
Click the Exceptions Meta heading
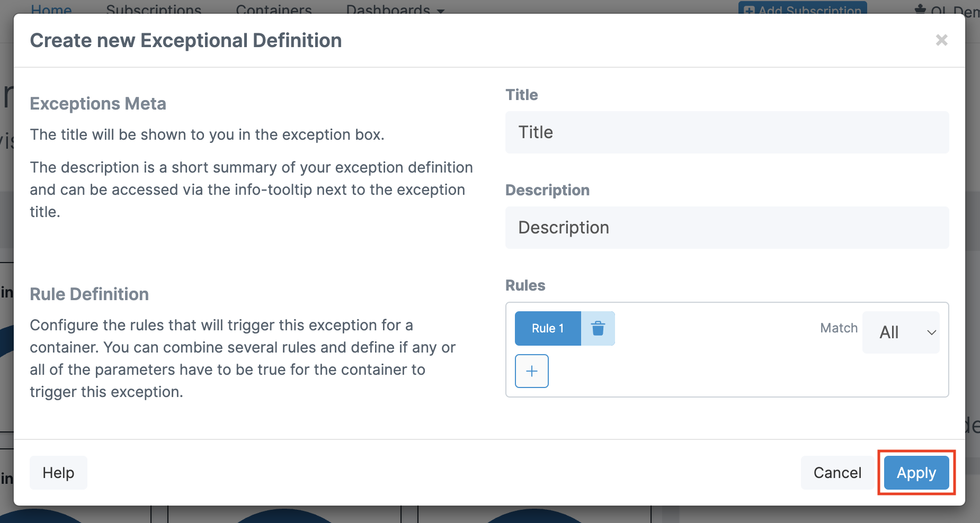(x=98, y=104)
